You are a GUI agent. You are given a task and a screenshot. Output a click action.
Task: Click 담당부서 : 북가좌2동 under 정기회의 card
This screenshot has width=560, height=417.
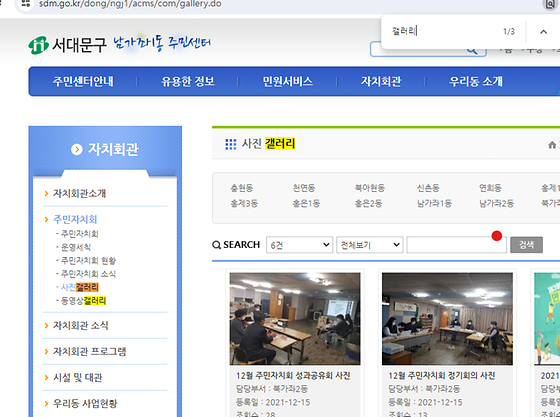(424, 389)
